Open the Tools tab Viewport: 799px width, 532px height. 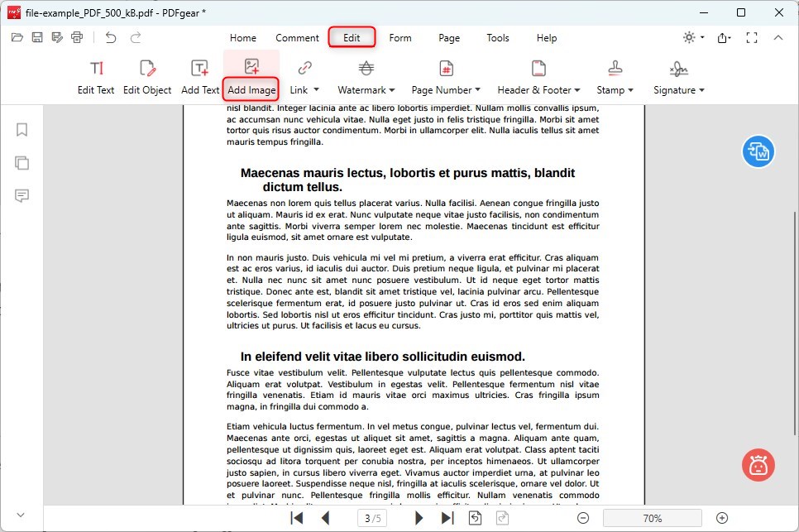coord(498,37)
